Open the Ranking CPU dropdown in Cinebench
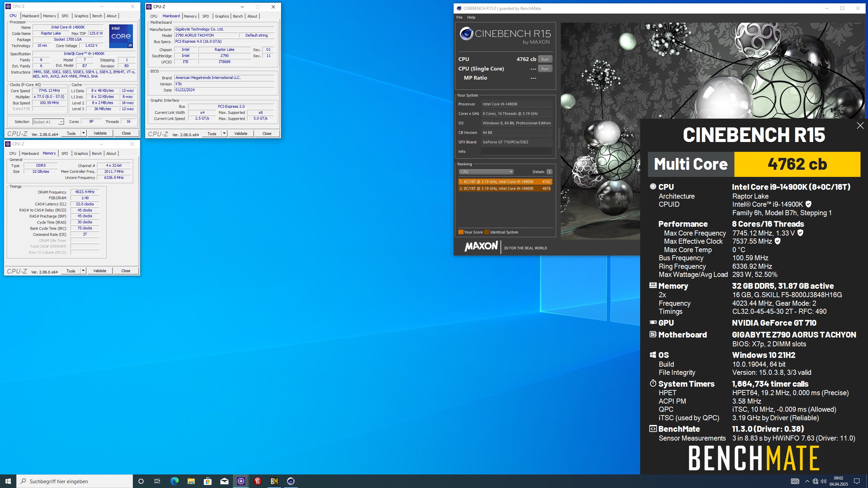This screenshot has height=488, width=868. (486, 172)
